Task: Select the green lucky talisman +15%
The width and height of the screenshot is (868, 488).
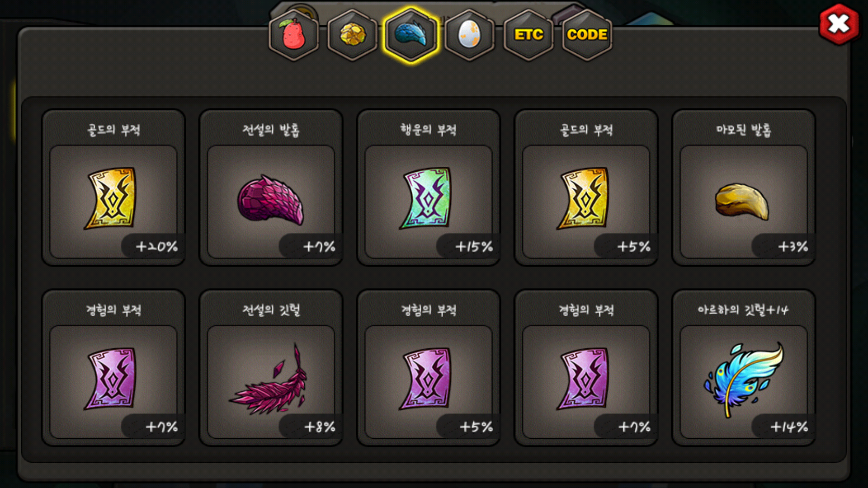Action: tap(429, 188)
